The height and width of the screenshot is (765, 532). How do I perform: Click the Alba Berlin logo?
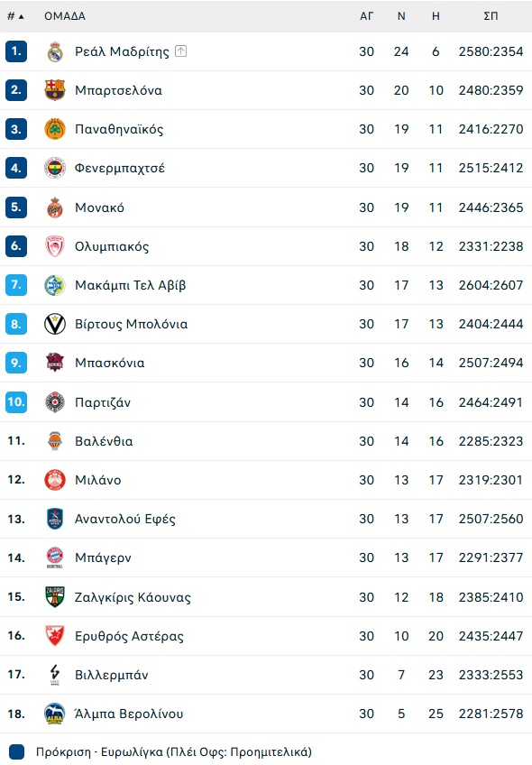(x=55, y=714)
